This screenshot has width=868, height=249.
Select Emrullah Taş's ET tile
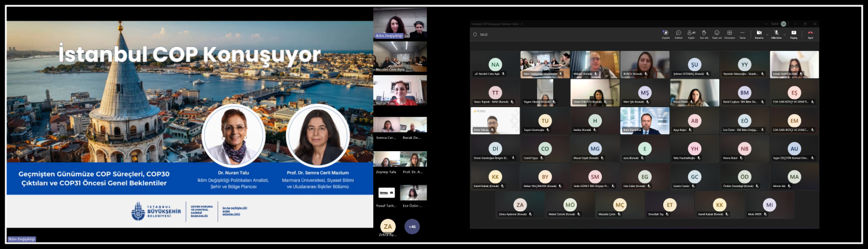click(670, 205)
